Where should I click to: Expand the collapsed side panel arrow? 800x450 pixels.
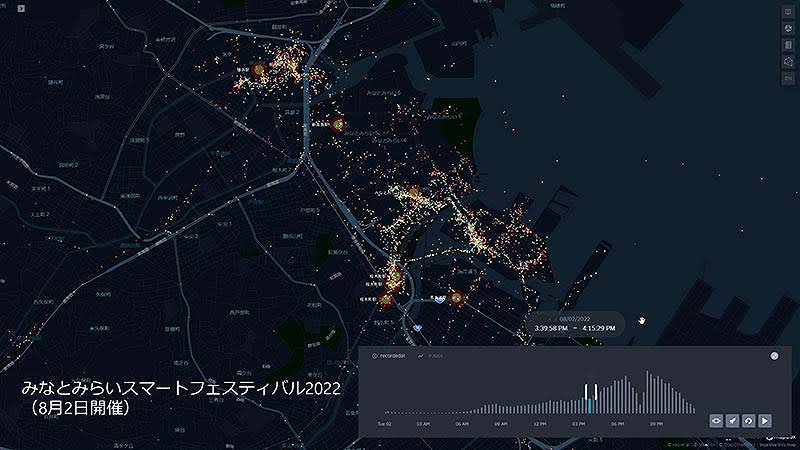coord(19,9)
